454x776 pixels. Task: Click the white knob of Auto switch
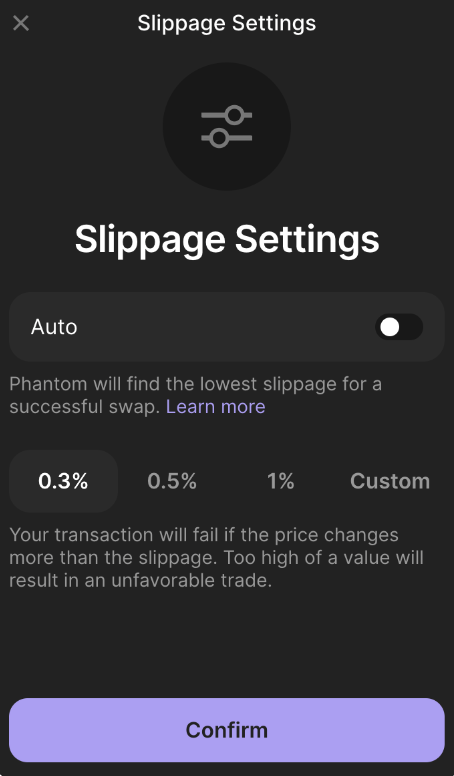coord(390,327)
